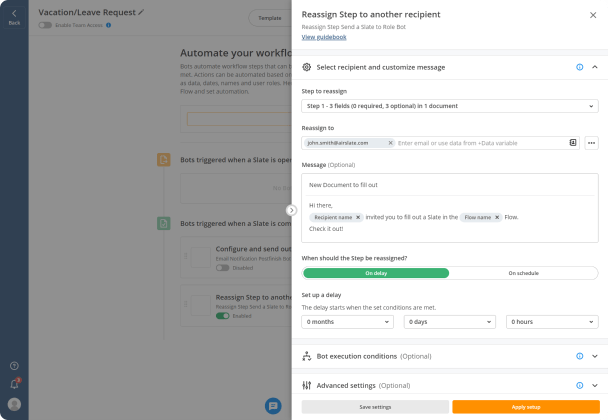Click the message subject text field
The width and height of the screenshot is (608, 420).
[x=450, y=185]
